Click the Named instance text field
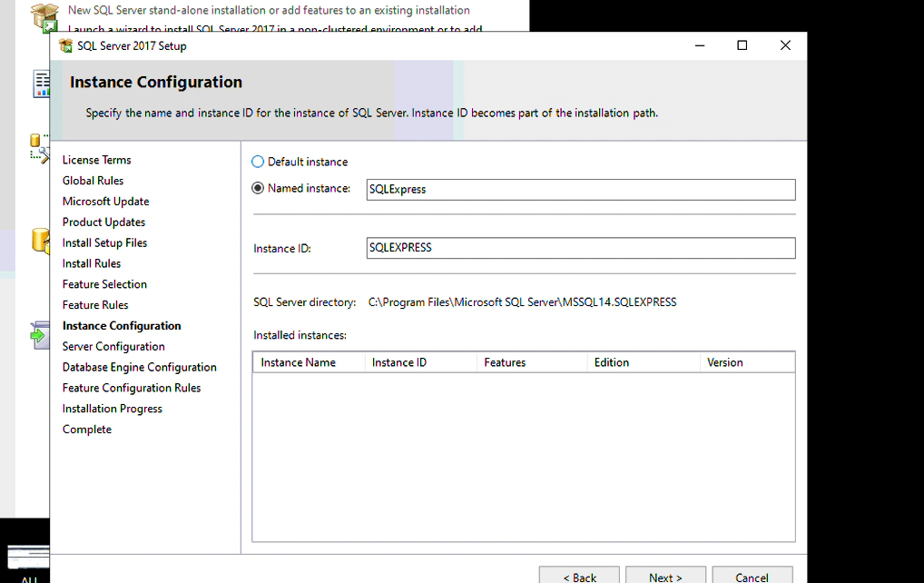 coord(580,189)
